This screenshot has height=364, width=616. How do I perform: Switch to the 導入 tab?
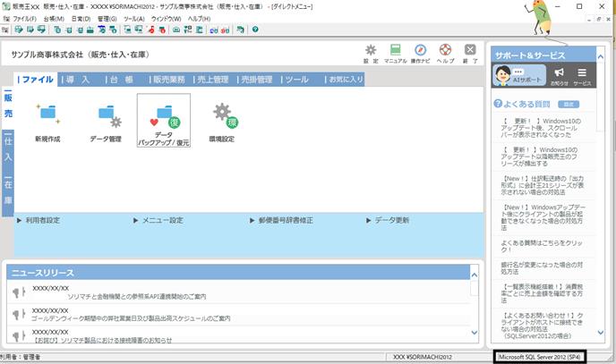pos(79,80)
